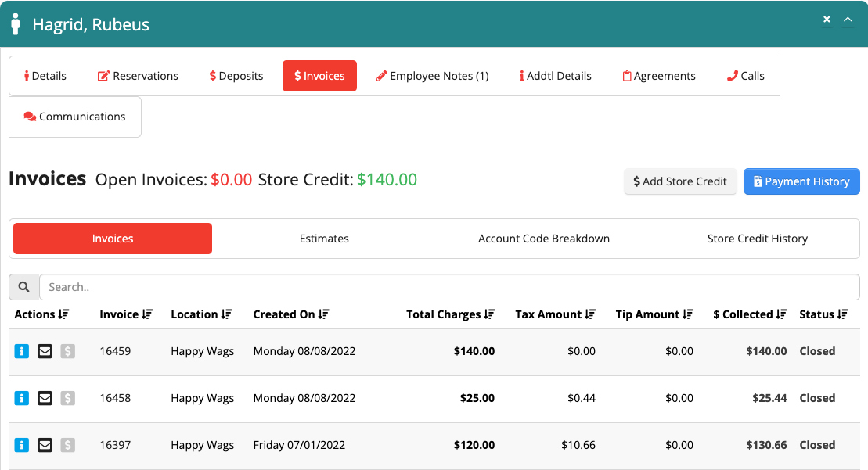868x470 pixels.
Task: Sort by Created On column
Action: click(290, 314)
